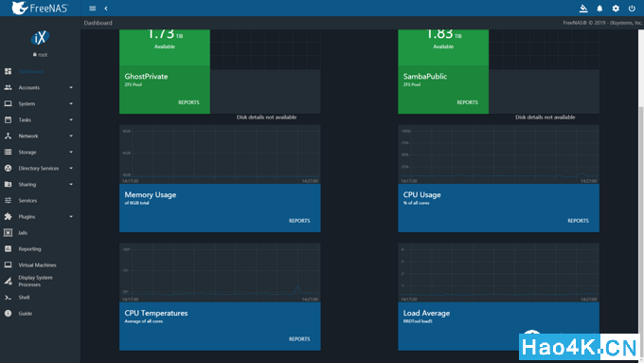
Task: Open REPORTS on Memory Usage card
Action: click(299, 221)
